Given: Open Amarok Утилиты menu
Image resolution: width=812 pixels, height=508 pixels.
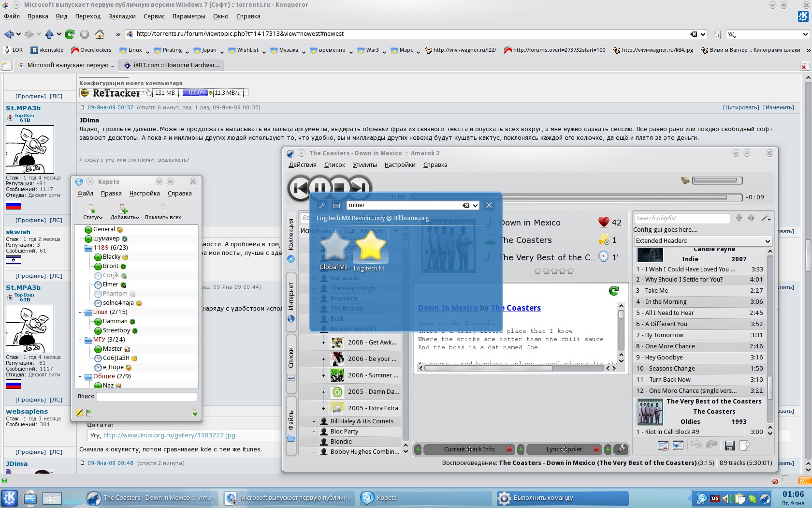Looking at the screenshot, I should pos(364,165).
